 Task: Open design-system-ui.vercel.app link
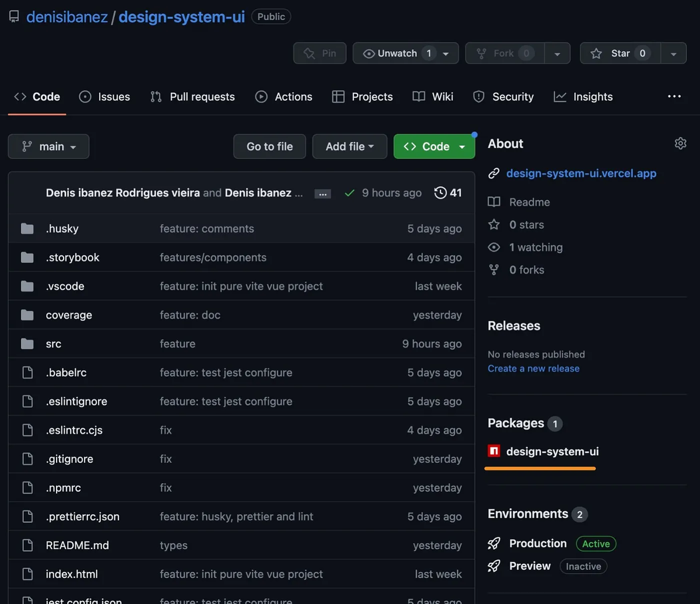pos(582,173)
